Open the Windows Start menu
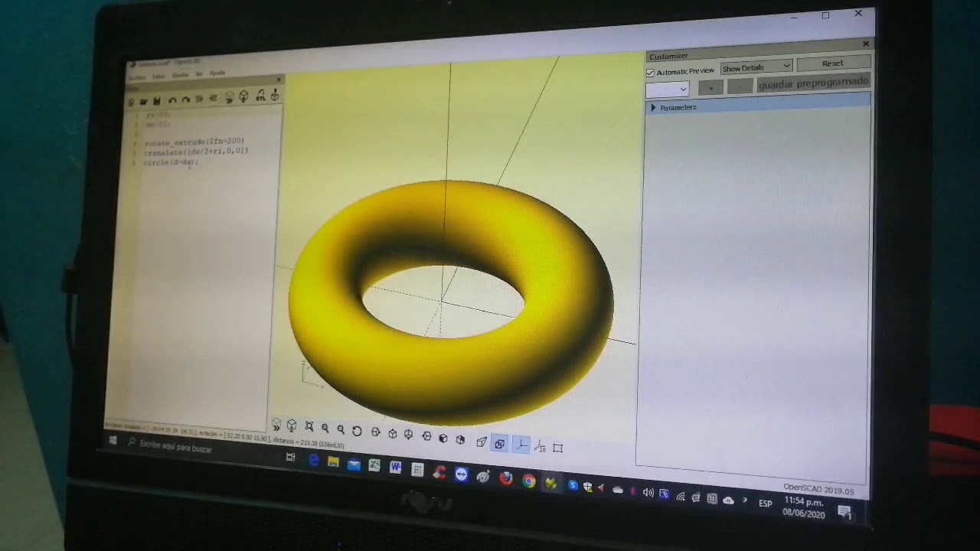980x551 pixels. coord(113,441)
